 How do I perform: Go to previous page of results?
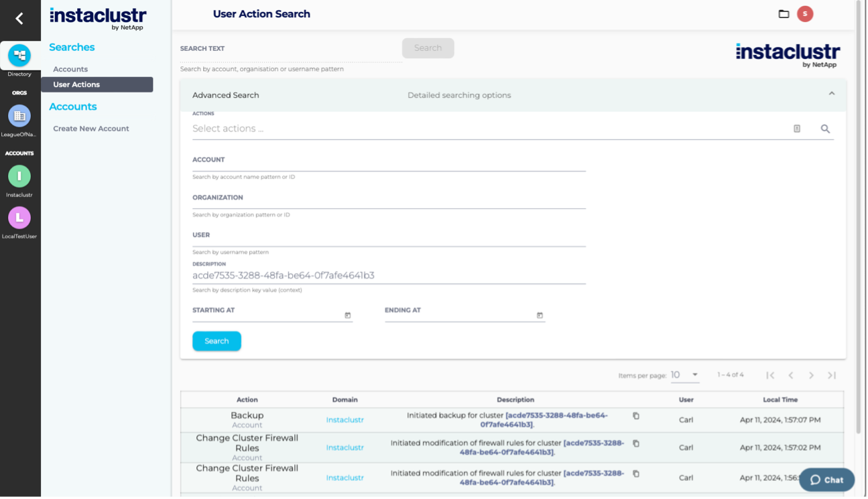791,376
